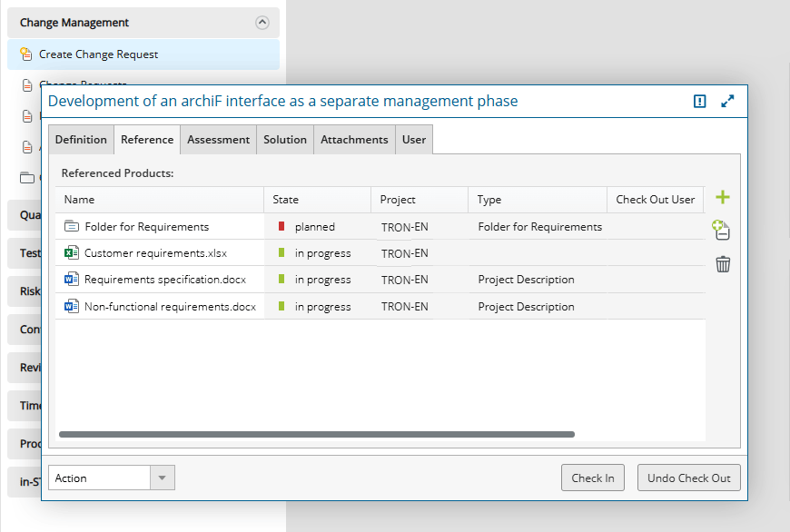Switch to the Definition tab
The width and height of the screenshot is (790, 532).
[x=81, y=140]
